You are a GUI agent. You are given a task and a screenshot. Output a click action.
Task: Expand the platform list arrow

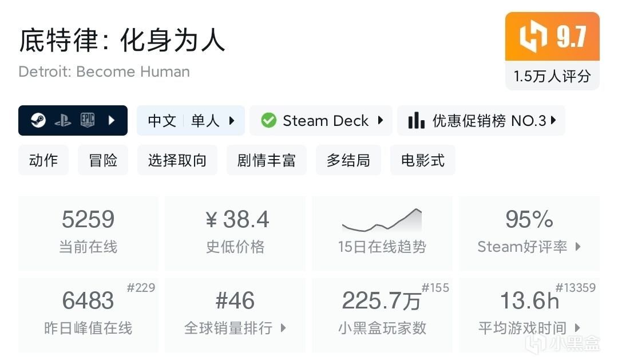click(112, 120)
